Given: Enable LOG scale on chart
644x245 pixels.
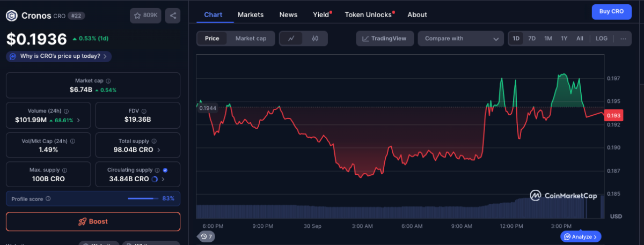Looking at the screenshot, I should (x=602, y=39).
